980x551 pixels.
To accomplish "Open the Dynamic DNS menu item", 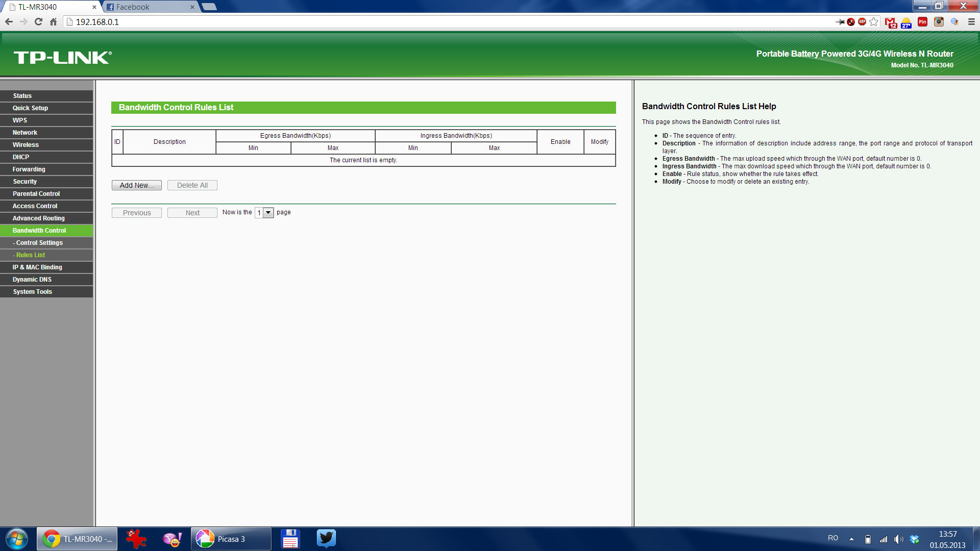I will (x=46, y=280).
